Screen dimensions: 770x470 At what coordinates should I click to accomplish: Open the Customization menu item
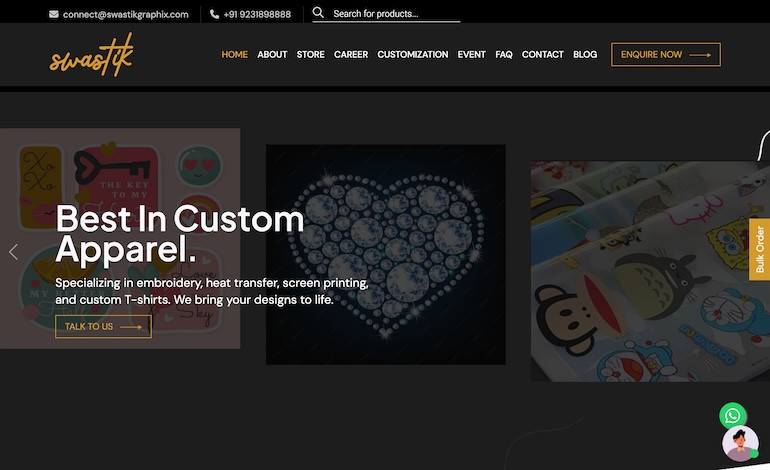point(412,55)
